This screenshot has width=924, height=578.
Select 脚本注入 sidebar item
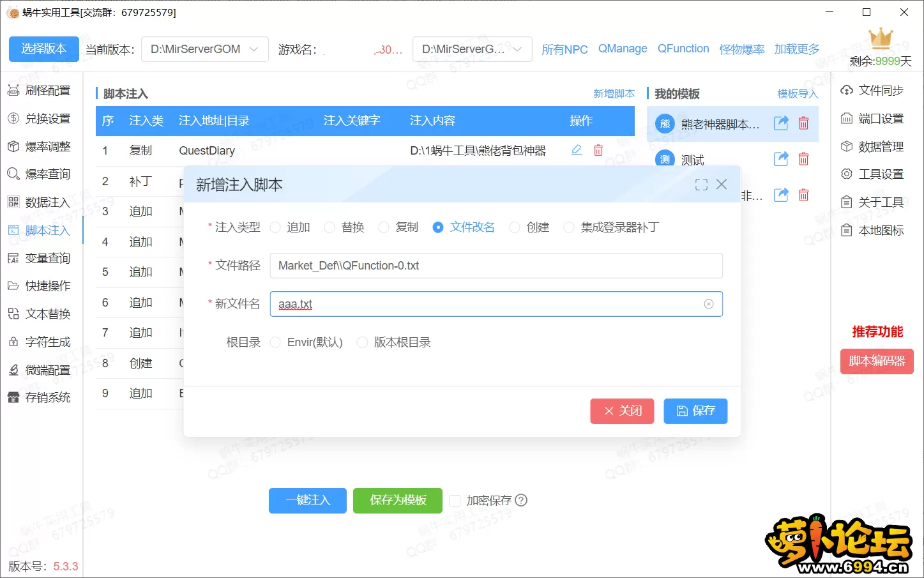pos(40,231)
